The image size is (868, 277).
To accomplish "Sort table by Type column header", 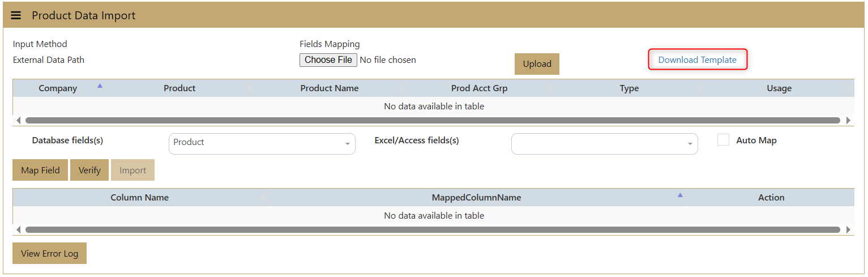I will pyautogui.click(x=629, y=88).
